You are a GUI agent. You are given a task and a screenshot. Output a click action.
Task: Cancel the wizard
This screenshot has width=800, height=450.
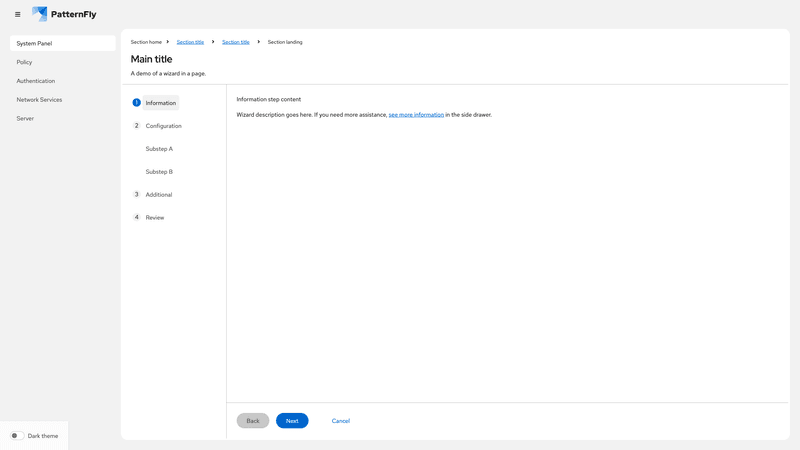coord(341,421)
